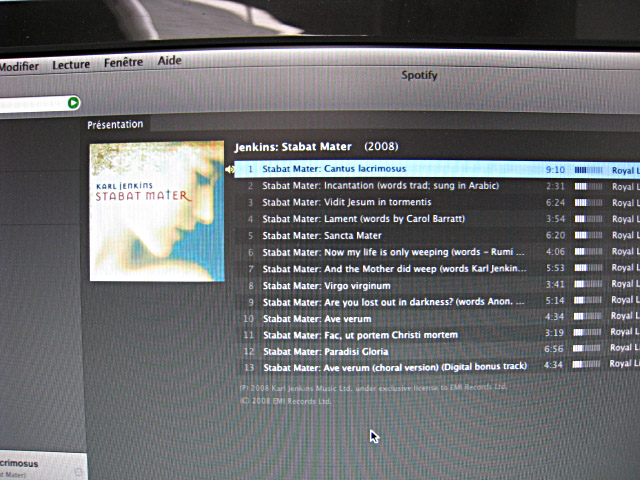Click the album year (2008) label

(381, 147)
